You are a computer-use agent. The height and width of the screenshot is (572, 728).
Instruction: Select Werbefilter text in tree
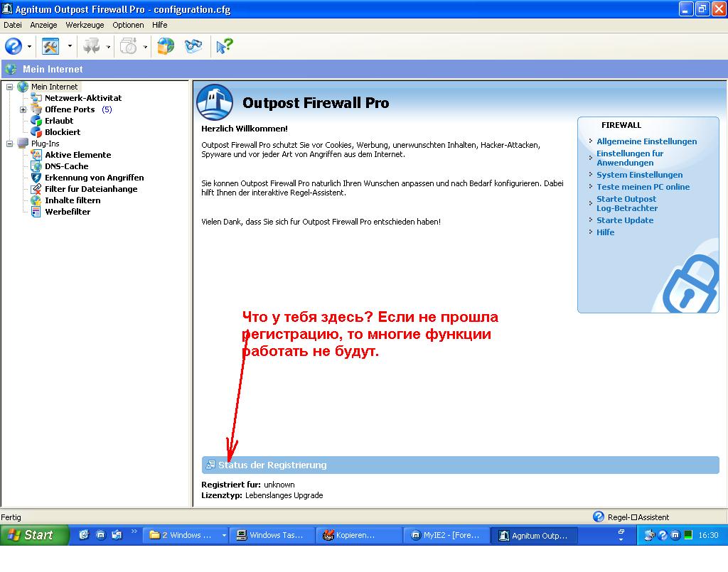tap(68, 212)
